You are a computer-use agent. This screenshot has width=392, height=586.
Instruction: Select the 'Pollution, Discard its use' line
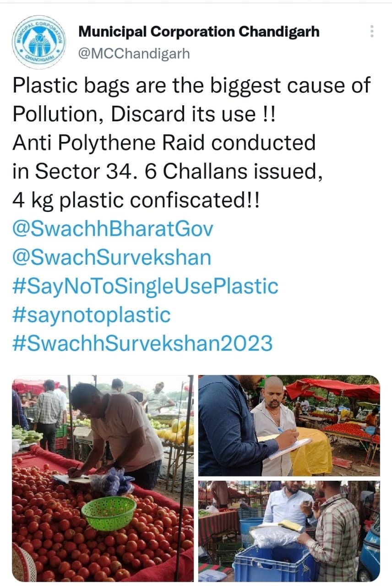144,114
